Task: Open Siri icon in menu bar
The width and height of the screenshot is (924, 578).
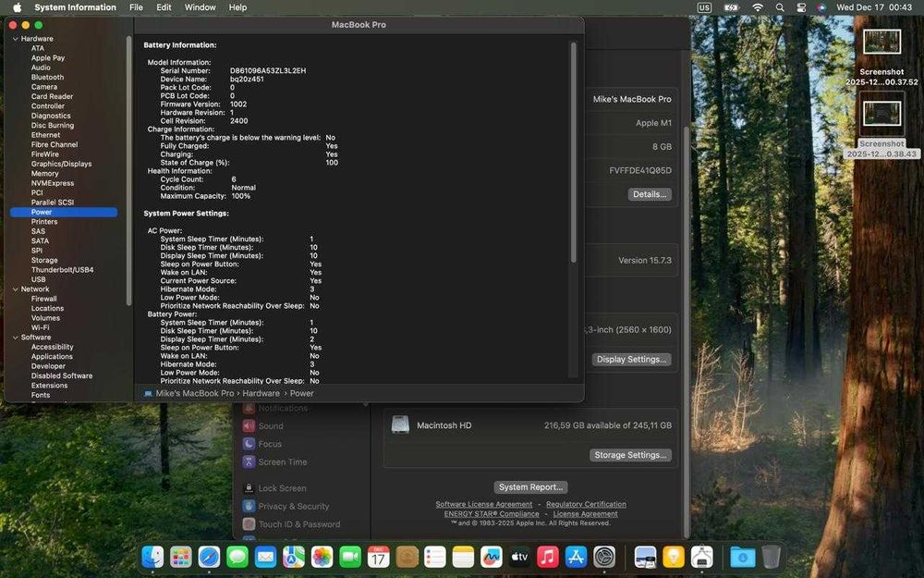Action: click(x=822, y=7)
